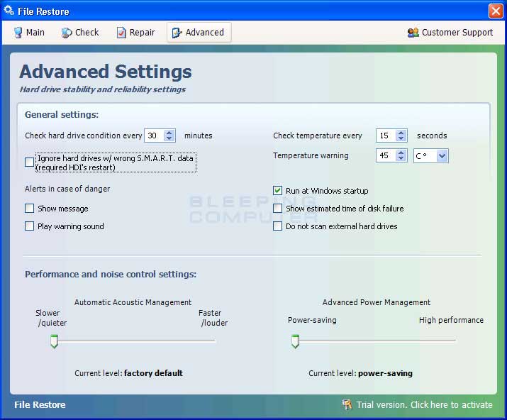507x420 pixels.
Task: Click the keys icon beside Trial version
Action: [x=347, y=404]
